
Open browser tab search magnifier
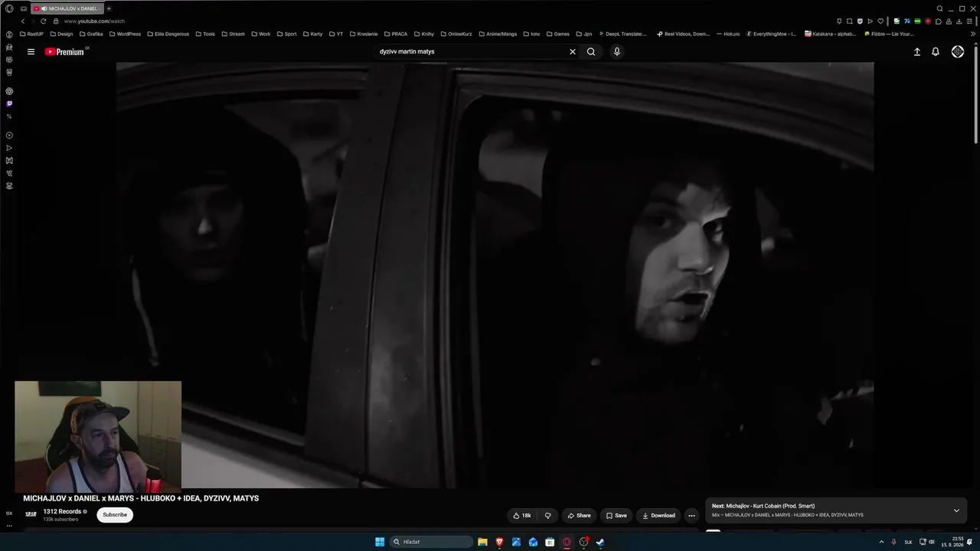click(939, 8)
